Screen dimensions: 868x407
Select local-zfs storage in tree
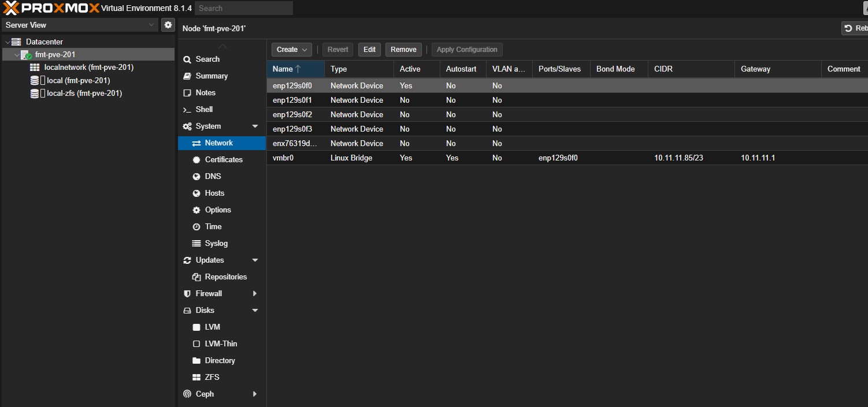tap(84, 94)
